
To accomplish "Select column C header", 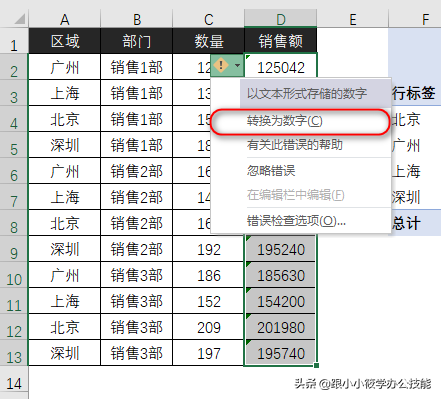I will click(209, 19).
